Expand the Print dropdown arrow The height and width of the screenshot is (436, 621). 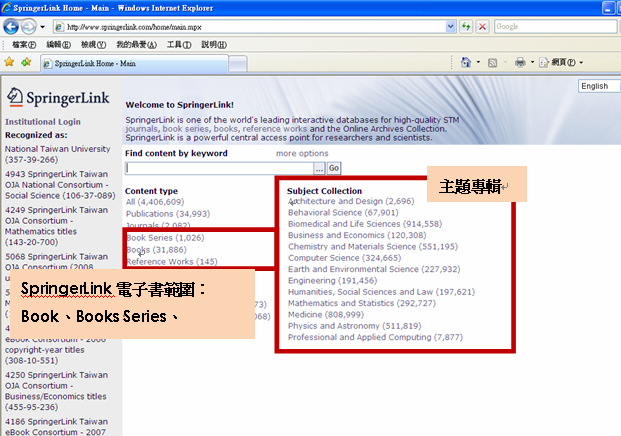pyautogui.click(x=532, y=63)
